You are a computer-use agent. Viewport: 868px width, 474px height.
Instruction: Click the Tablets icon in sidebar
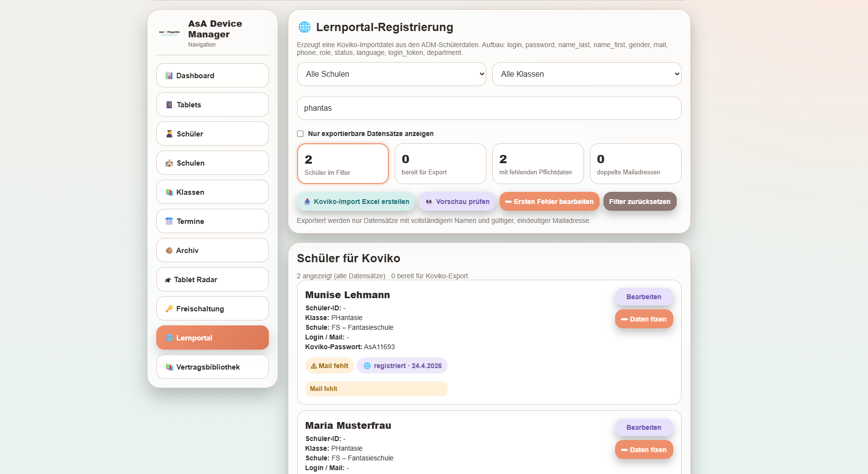click(169, 105)
